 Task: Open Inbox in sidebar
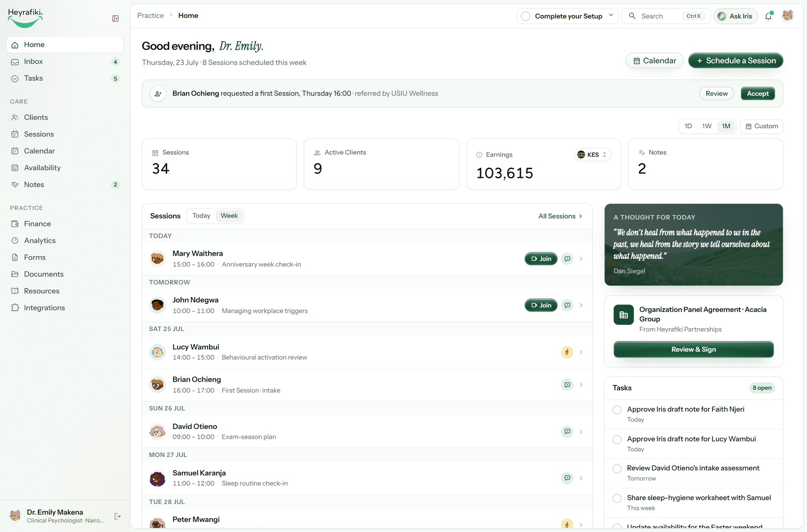pyautogui.click(x=65, y=62)
